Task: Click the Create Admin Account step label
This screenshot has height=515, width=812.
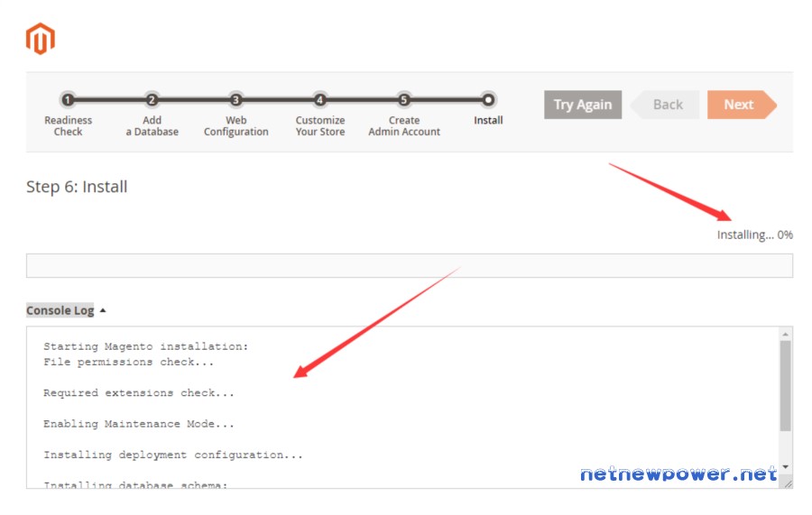Action: coord(404,125)
